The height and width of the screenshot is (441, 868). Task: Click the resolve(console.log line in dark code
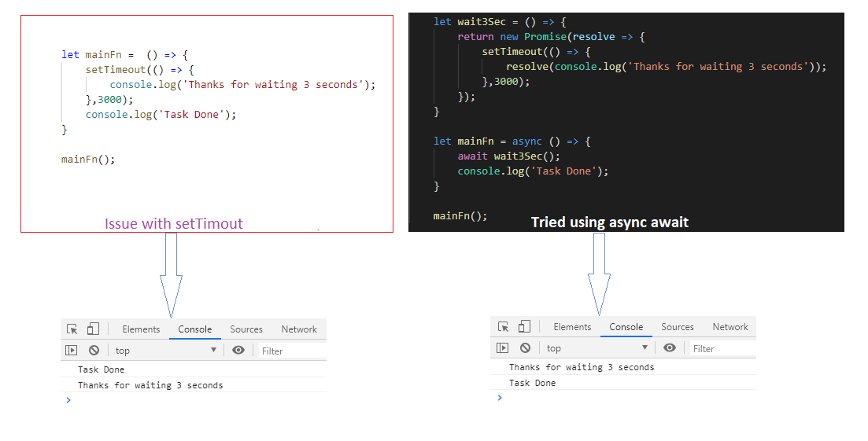coord(666,67)
